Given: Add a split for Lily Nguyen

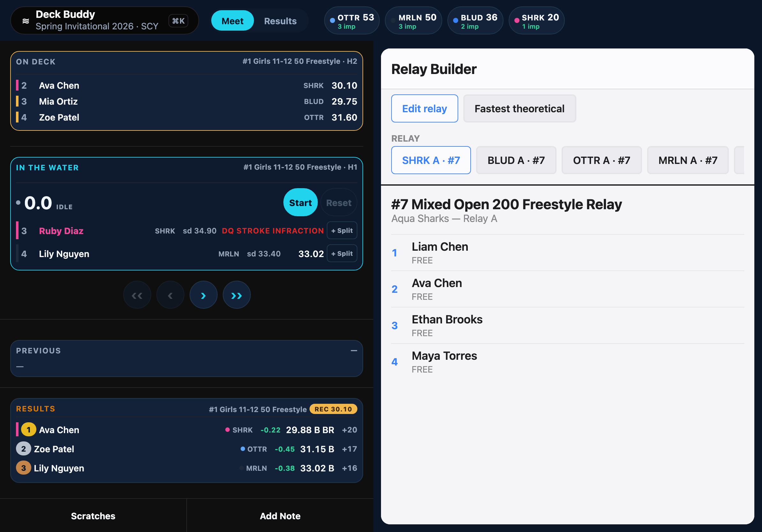Looking at the screenshot, I should [342, 253].
